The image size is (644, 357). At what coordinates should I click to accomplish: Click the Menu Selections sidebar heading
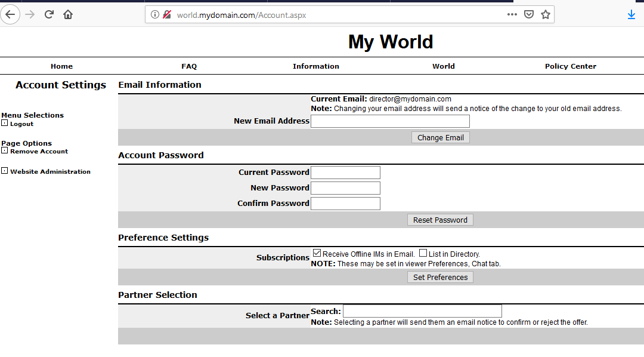(32, 115)
